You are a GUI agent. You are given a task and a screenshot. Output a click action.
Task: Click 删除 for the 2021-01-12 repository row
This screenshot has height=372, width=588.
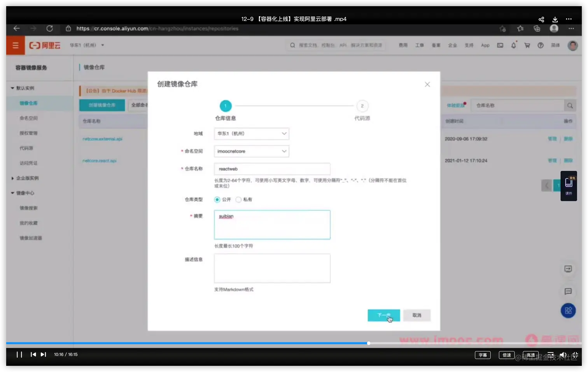pos(568,161)
